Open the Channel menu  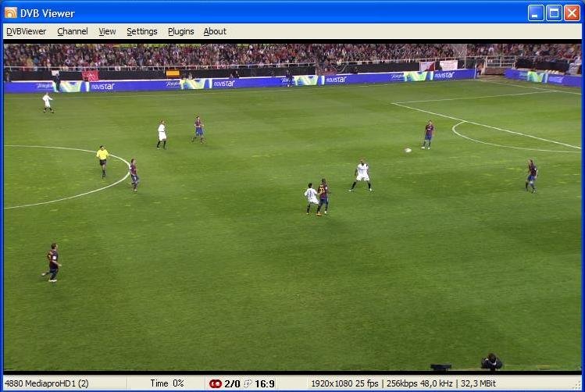point(73,31)
